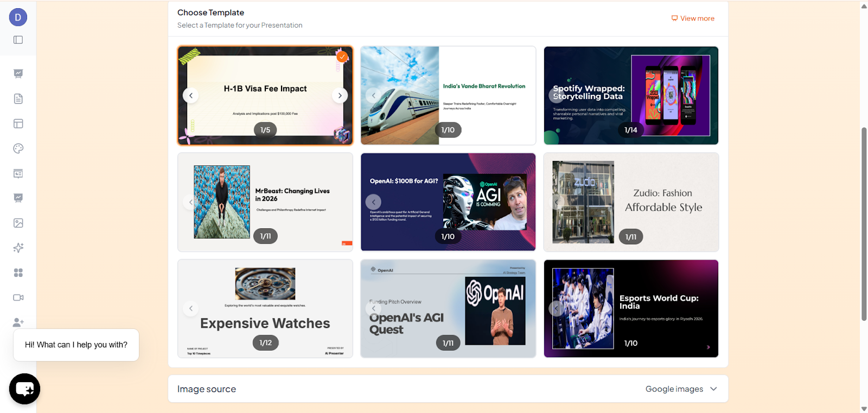The width and height of the screenshot is (868, 413).
Task: Go to next slide of H-1B Visa template
Action: click(340, 95)
